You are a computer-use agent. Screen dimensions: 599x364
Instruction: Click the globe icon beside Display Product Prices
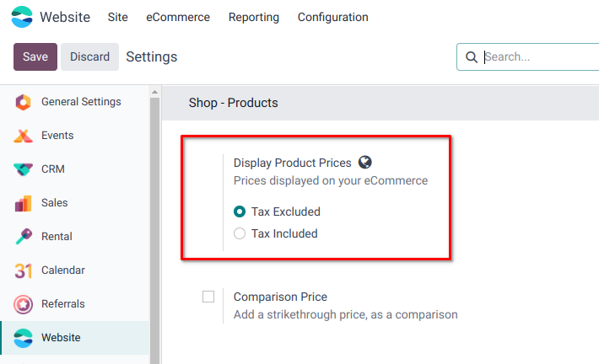(x=365, y=163)
